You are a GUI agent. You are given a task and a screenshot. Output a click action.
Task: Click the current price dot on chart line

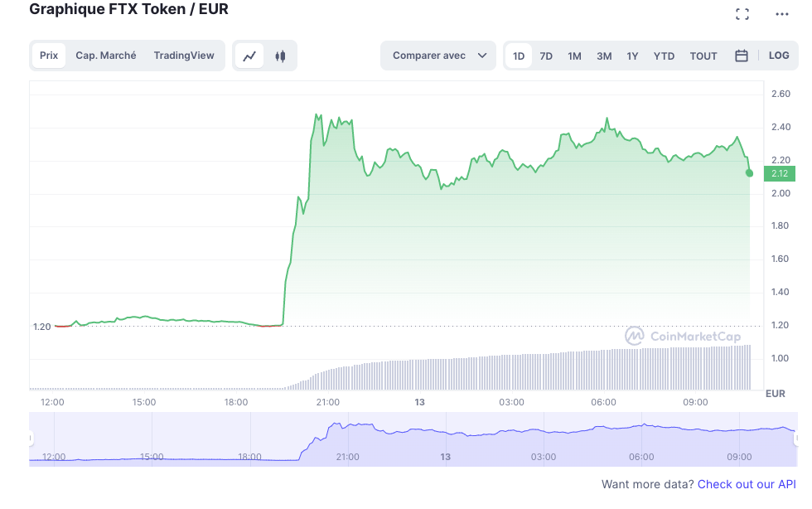click(x=749, y=173)
